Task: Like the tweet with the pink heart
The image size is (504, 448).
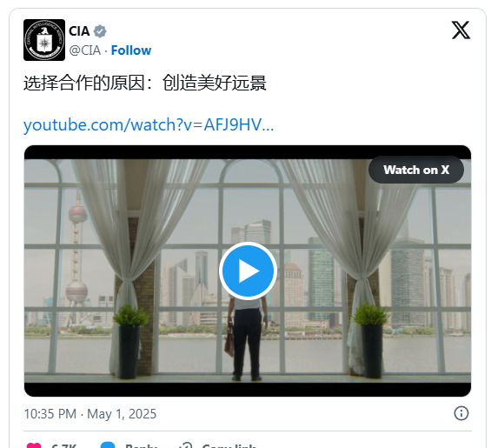Action: pos(34,445)
